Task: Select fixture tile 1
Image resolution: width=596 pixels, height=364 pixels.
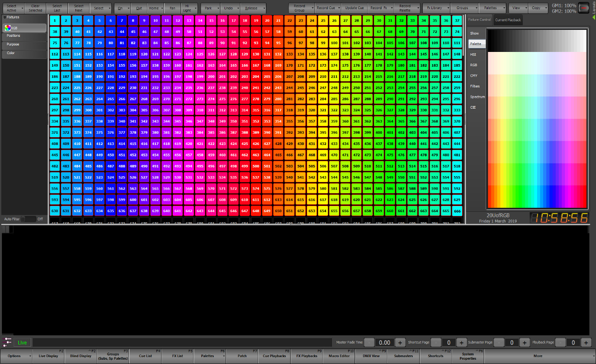Action: click(x=55, y=20)
